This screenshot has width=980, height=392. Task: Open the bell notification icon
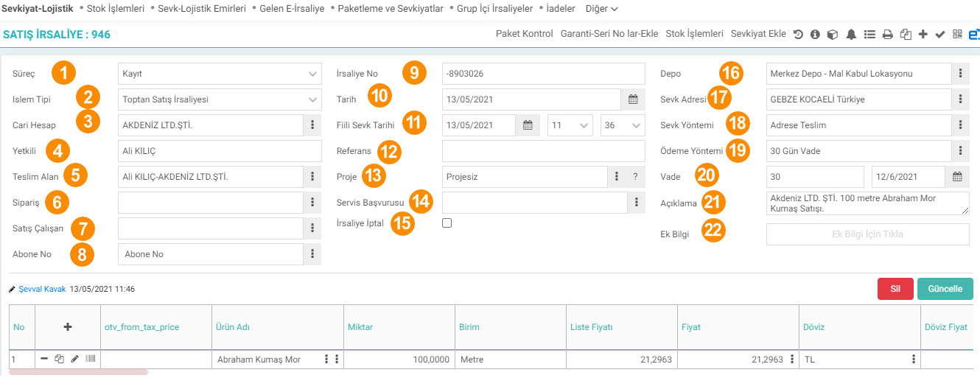[x=851, y=34]
